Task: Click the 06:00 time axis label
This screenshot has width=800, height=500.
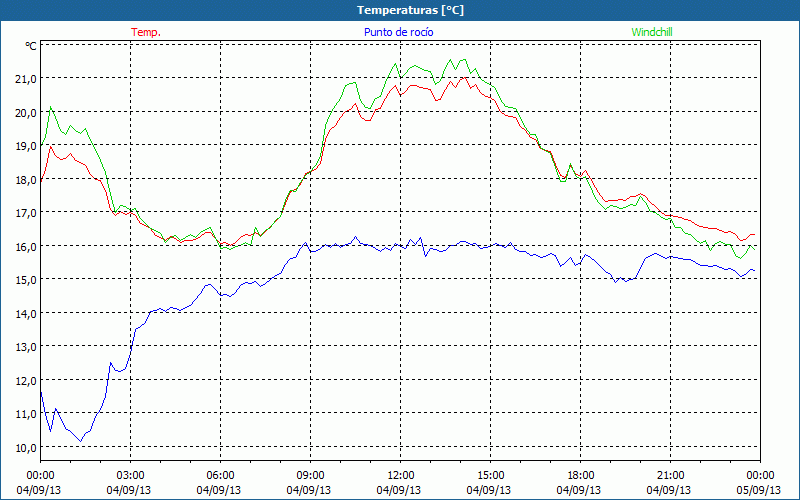Action: [x=220, y=476]
